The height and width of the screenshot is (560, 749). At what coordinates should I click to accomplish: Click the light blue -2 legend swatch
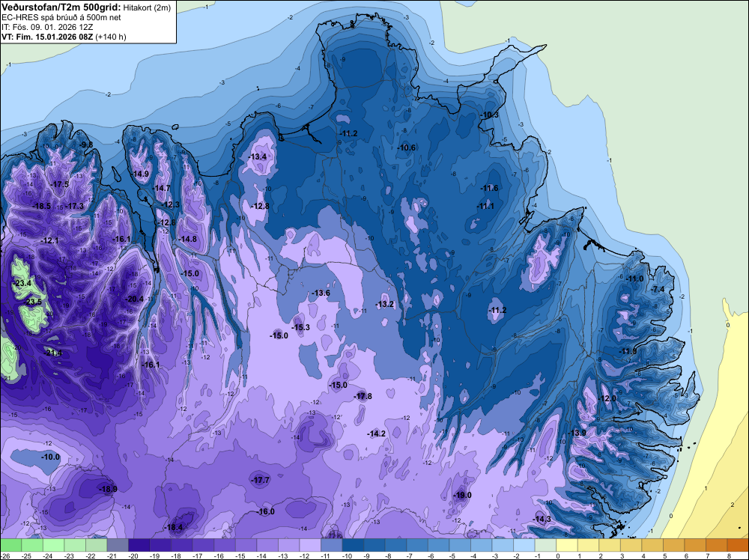pos(524,545)
